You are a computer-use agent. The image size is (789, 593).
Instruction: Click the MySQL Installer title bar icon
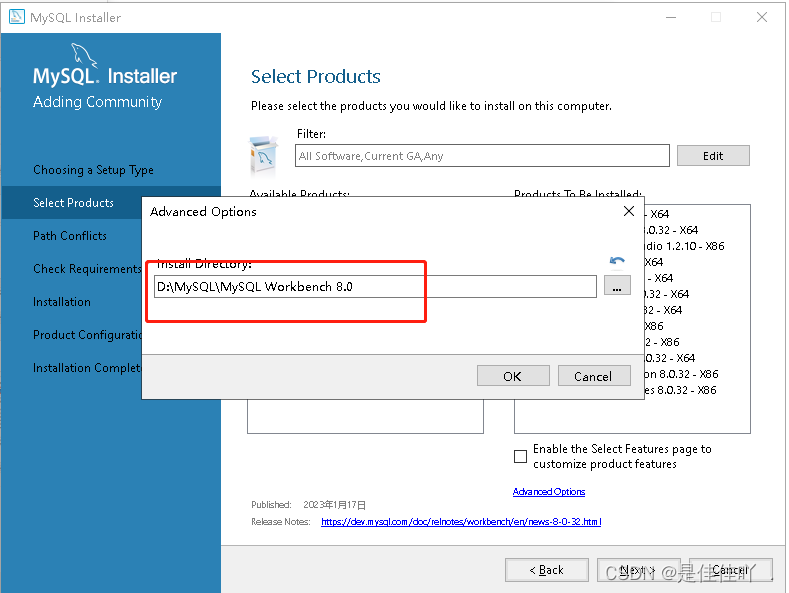17,17
